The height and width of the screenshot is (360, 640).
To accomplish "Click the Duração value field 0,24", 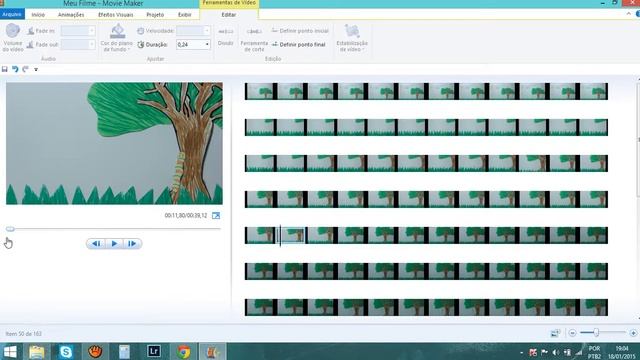I will coord(190,44).
